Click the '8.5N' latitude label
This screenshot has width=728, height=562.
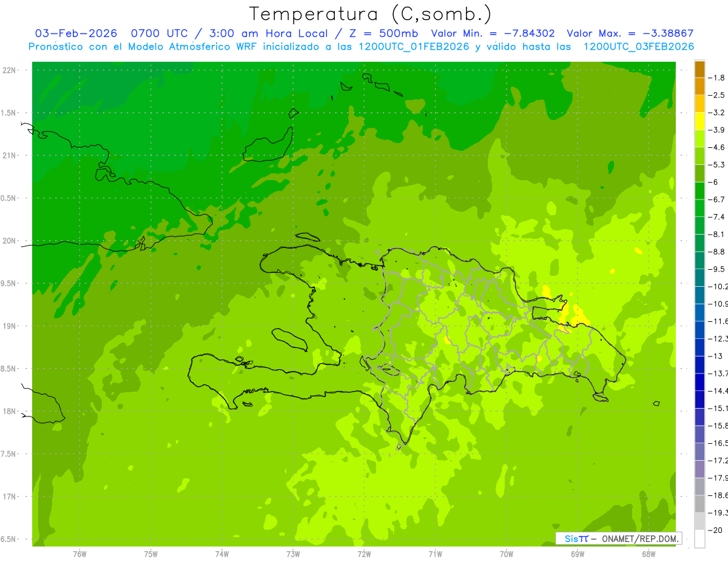(x=8, y=369)
